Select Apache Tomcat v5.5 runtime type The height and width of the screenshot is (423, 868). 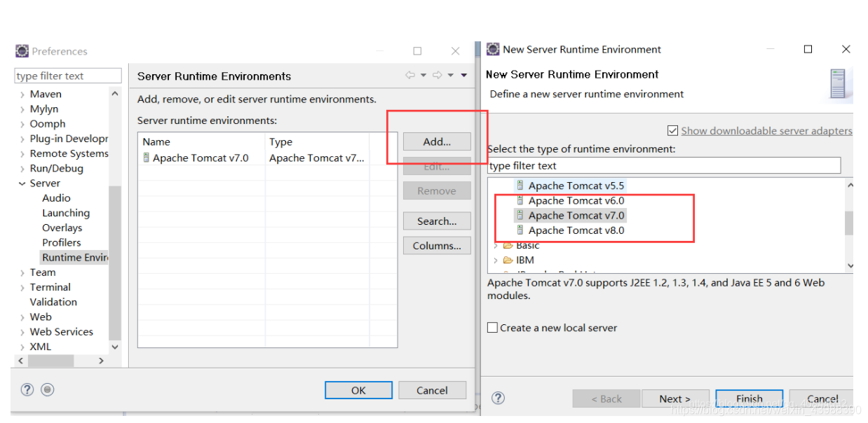point(576,186)
